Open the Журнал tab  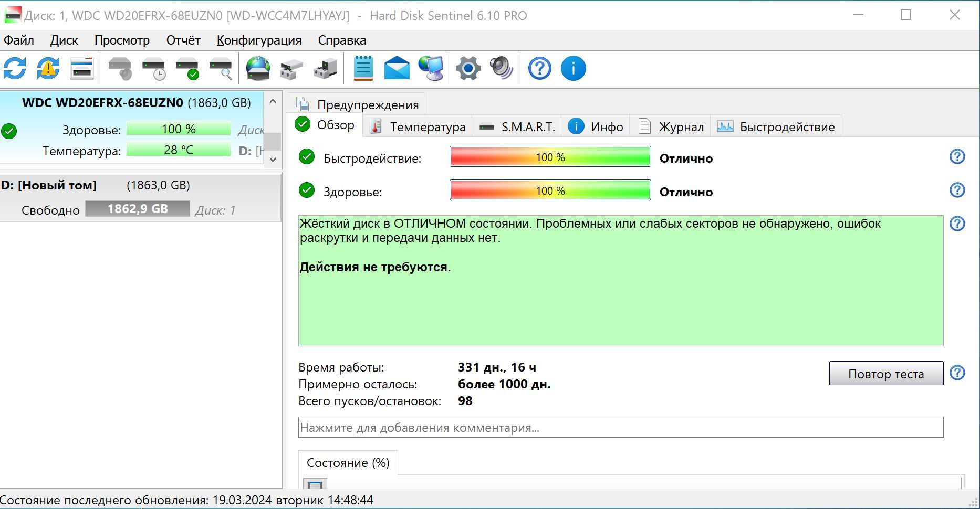671,126
